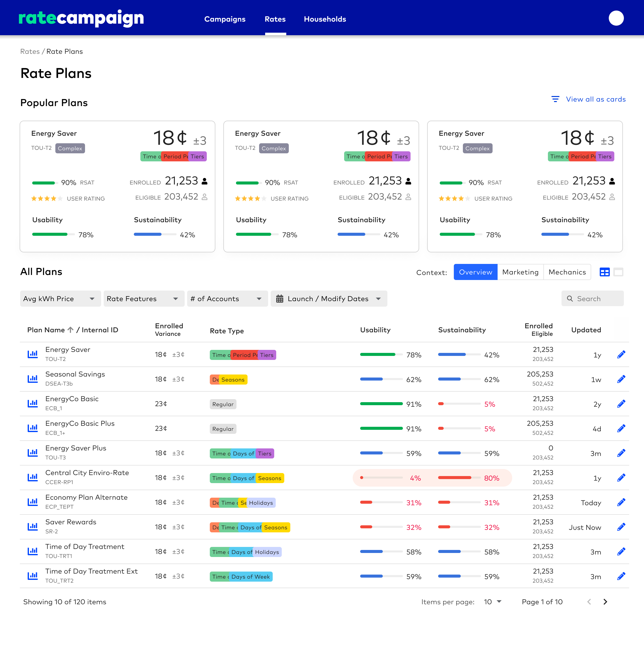Open the Campaigns navigation tab

coord(225,19)
